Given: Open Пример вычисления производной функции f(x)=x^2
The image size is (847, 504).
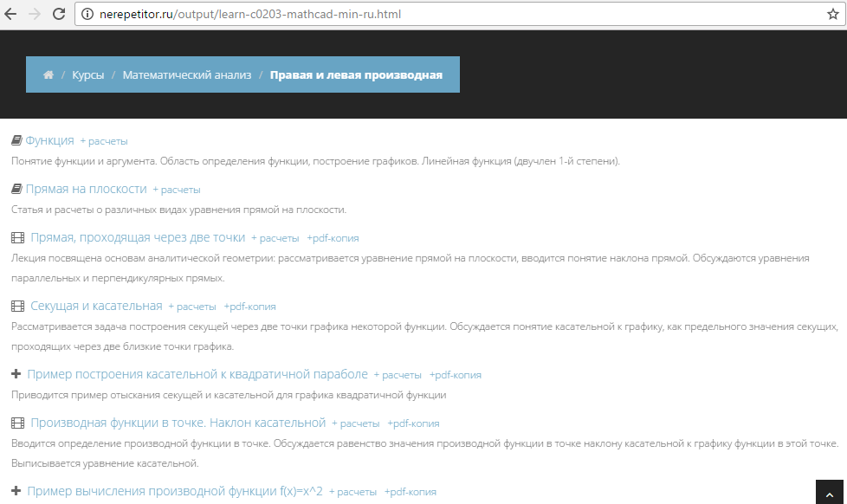Looking at the screenshot, I should click(175, 491).
